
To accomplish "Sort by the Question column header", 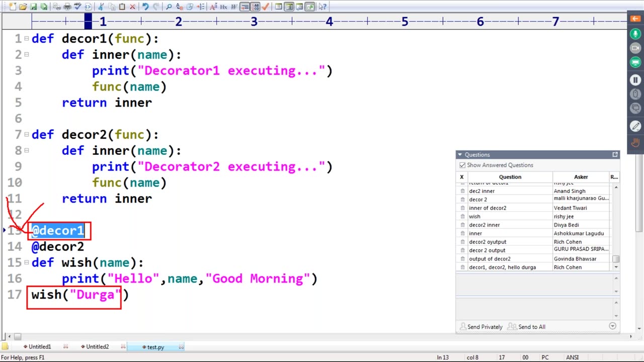I will click(510, 177).
